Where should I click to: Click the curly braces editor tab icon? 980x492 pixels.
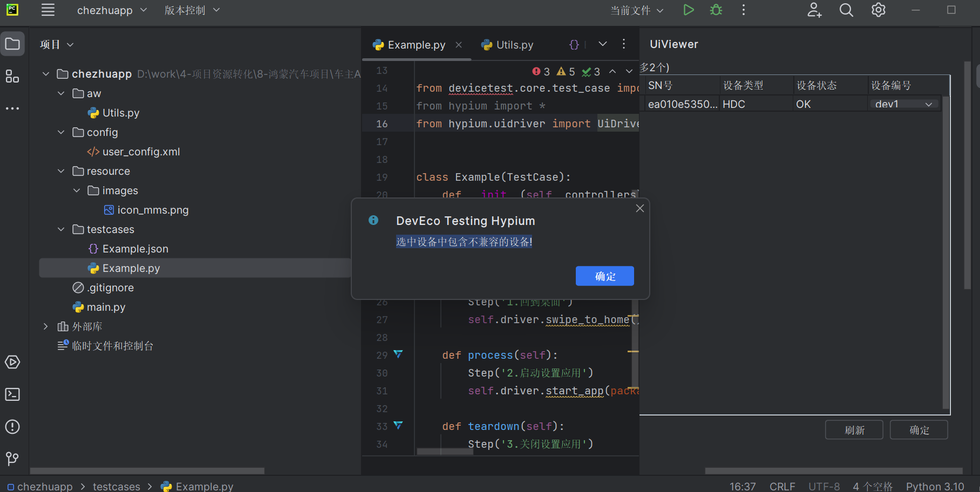click(574, 45)
